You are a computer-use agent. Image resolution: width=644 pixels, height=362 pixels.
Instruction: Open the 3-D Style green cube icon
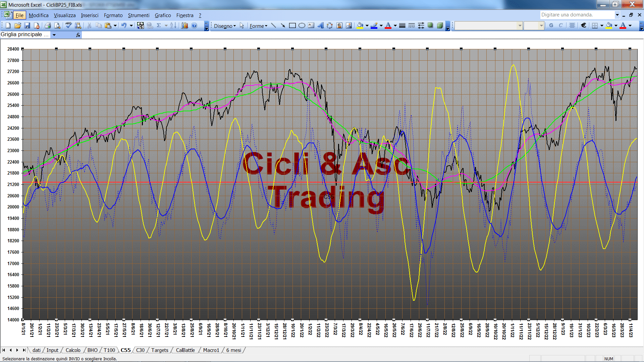[x=440, y=25]
